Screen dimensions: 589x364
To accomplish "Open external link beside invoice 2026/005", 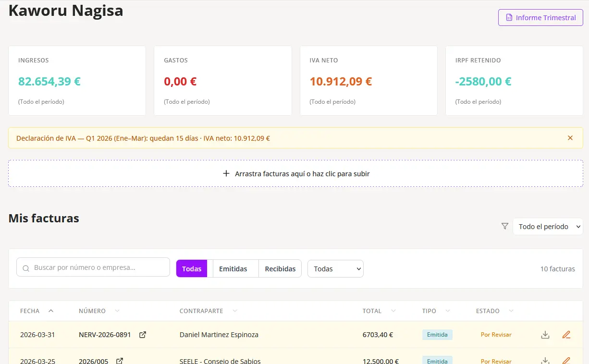I will coord(119,361).
